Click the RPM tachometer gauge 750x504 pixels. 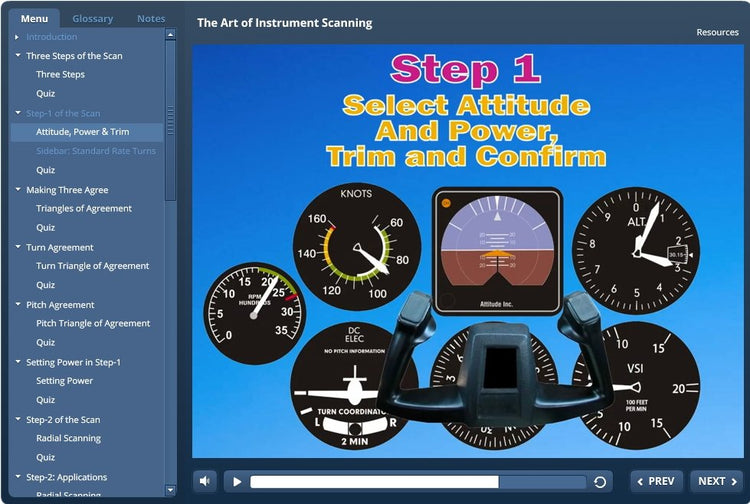253,312
